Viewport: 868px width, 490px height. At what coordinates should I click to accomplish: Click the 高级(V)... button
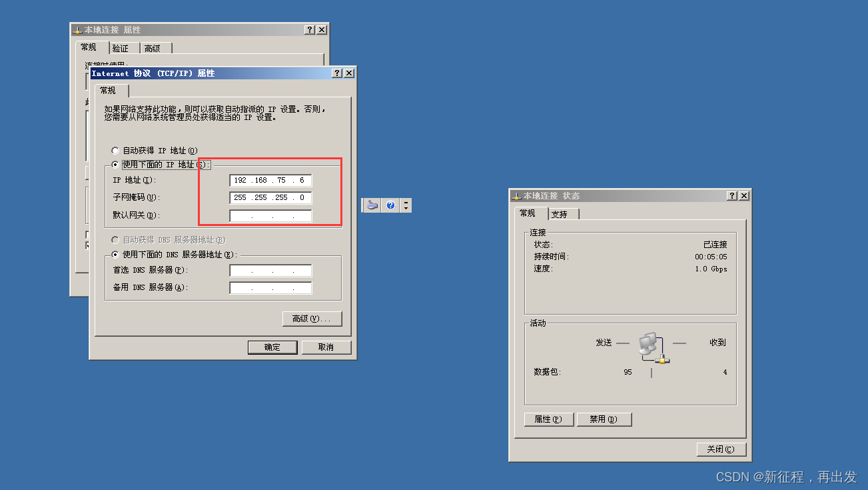[x=312, y=319]
